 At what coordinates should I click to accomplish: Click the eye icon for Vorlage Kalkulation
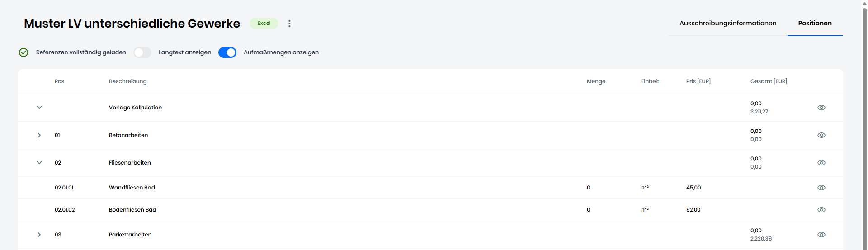coord(821,108)
